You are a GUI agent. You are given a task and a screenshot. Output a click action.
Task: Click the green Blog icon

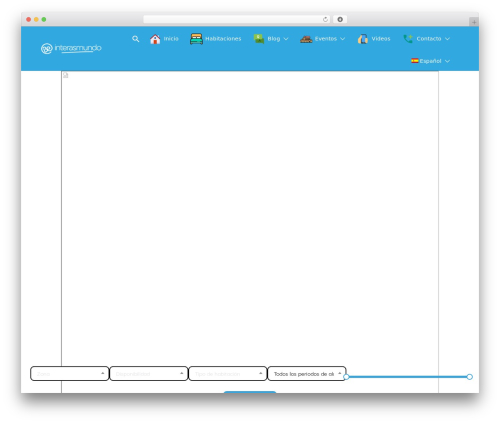[259, 39]
